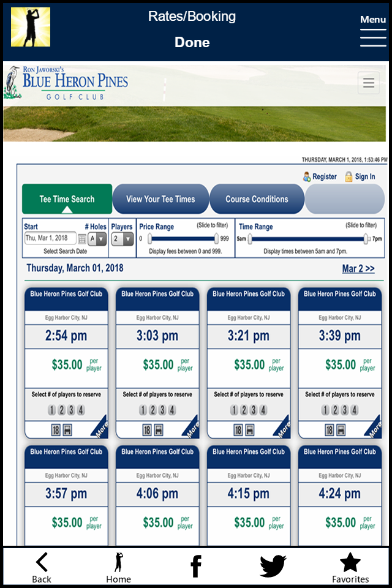Click the 4:15 pm tee time
The image size is (392, 588).
pyautogui.click(x=248, y=493)
